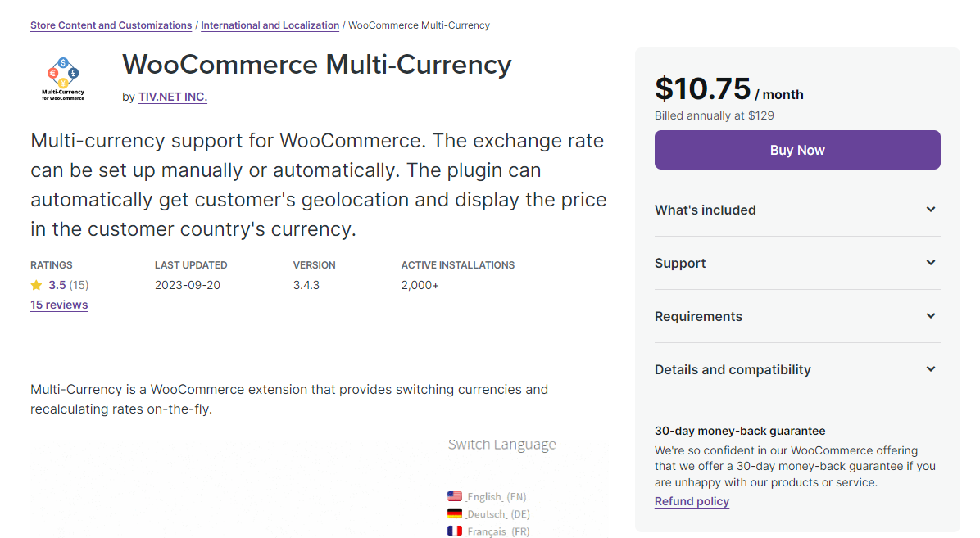
Task: Click the yellow rating star icon
Action: (x=36, y=285)
